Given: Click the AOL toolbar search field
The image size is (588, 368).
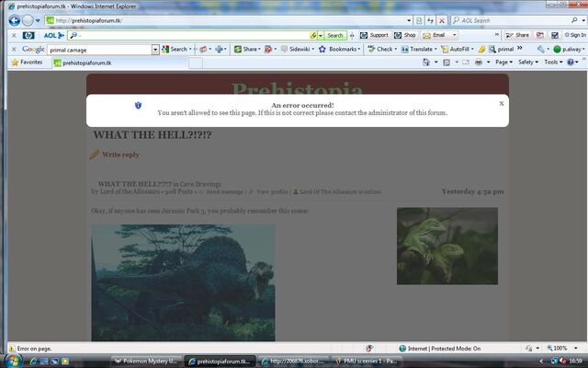Looking at the screenshot, I should point(189,35).
